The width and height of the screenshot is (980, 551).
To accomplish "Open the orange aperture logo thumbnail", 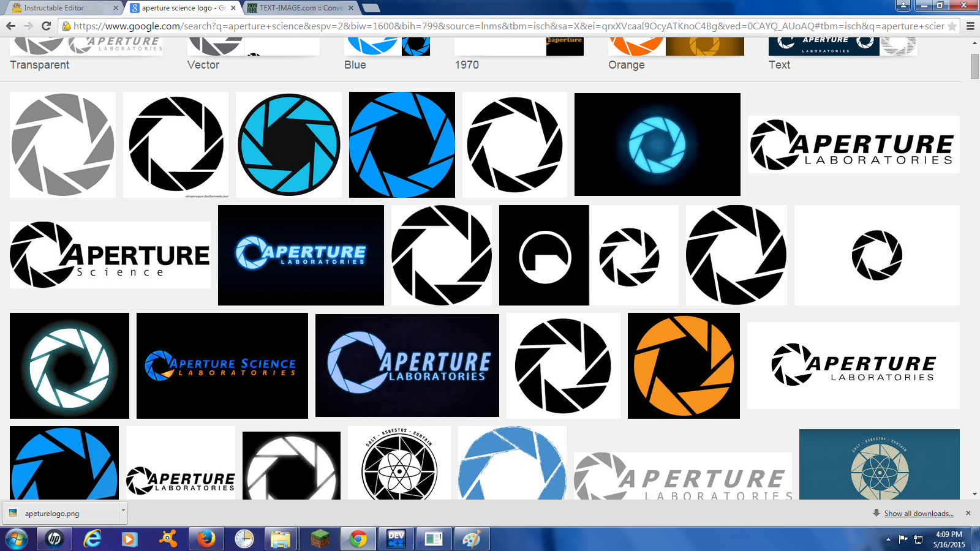I will coord(684,365).
